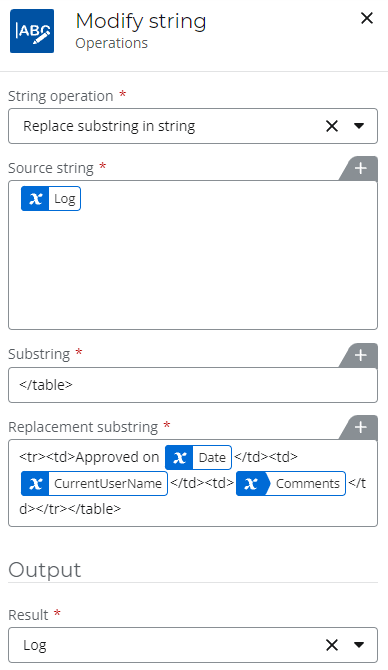Select the Log variable token
The width and height of the screenshot is (388, 670).
51,199
